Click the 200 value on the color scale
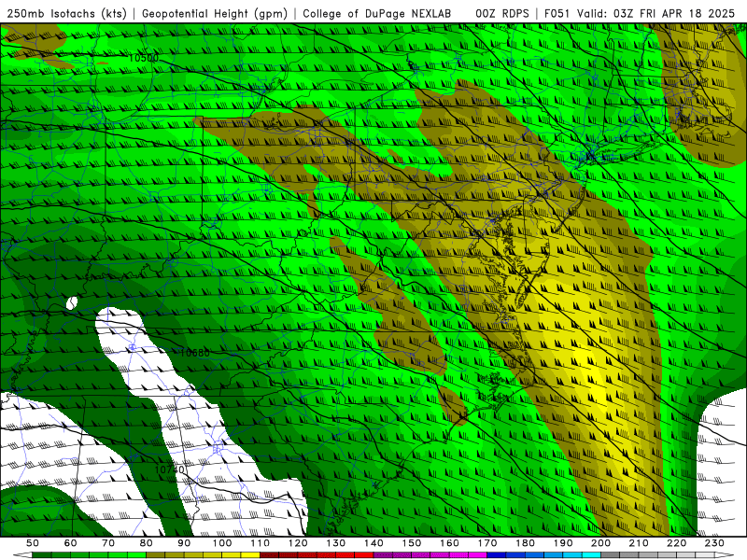Screen dimensions: 747x560 click(x=601, y=543)
